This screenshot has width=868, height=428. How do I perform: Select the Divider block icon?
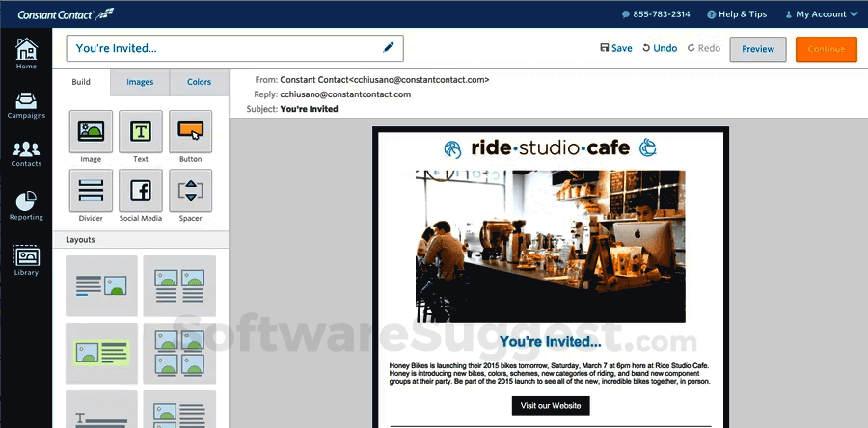click(91, 190)
